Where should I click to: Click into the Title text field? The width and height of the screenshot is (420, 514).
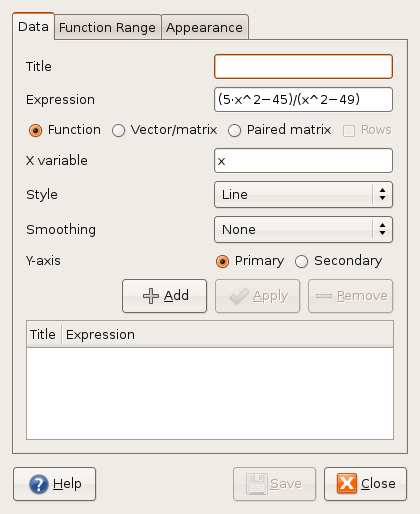tap(303, 67)
